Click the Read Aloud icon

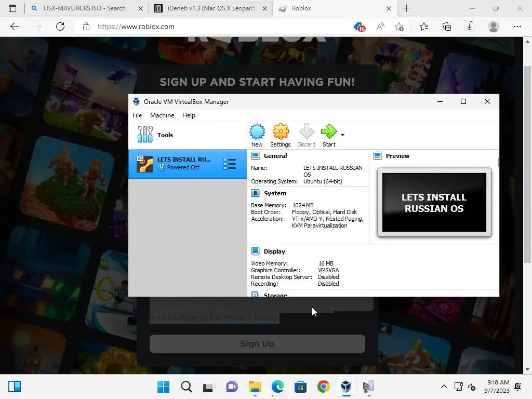(x=380, y=26)
